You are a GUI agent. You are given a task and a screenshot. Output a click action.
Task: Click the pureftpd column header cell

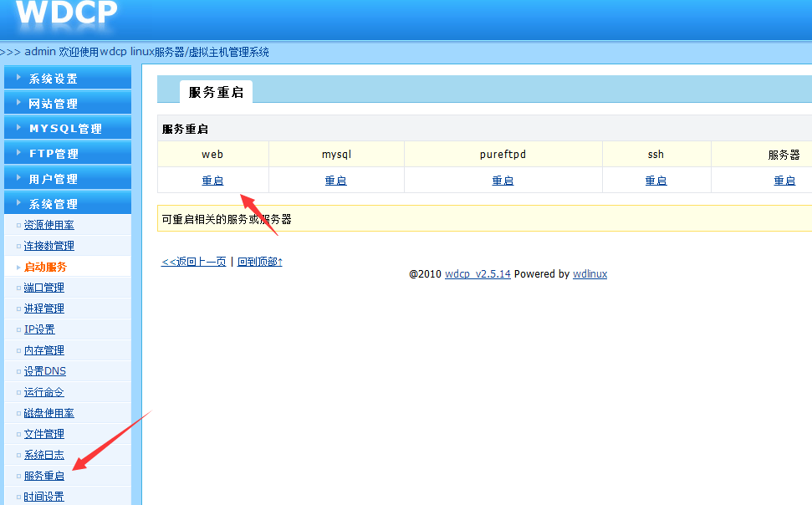click(503, 155)
